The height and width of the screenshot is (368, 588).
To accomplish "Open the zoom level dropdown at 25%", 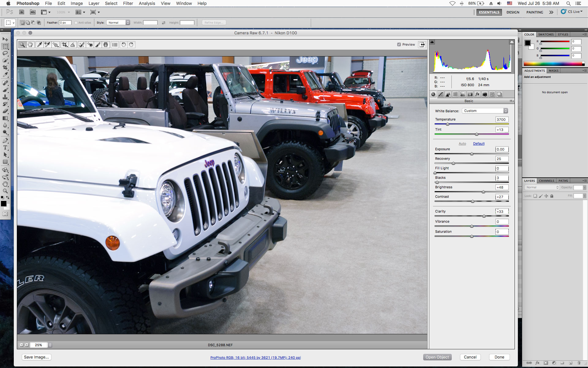I will (50, 345).
